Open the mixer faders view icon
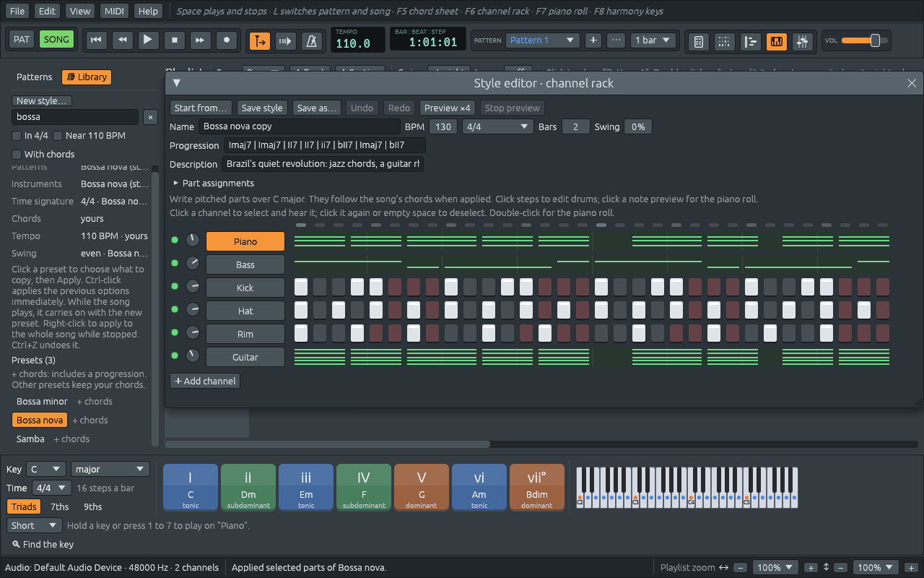 point(802,41)
